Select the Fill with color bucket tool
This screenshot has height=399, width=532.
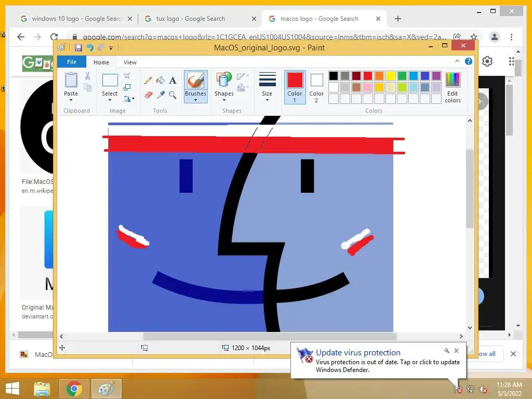[x=161, y=80]
